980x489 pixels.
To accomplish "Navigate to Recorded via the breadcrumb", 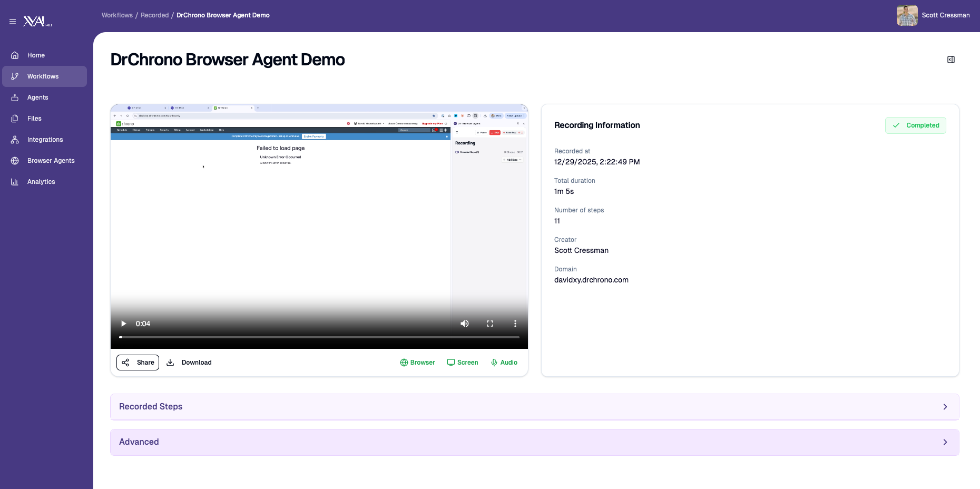I will pos(154,15).
